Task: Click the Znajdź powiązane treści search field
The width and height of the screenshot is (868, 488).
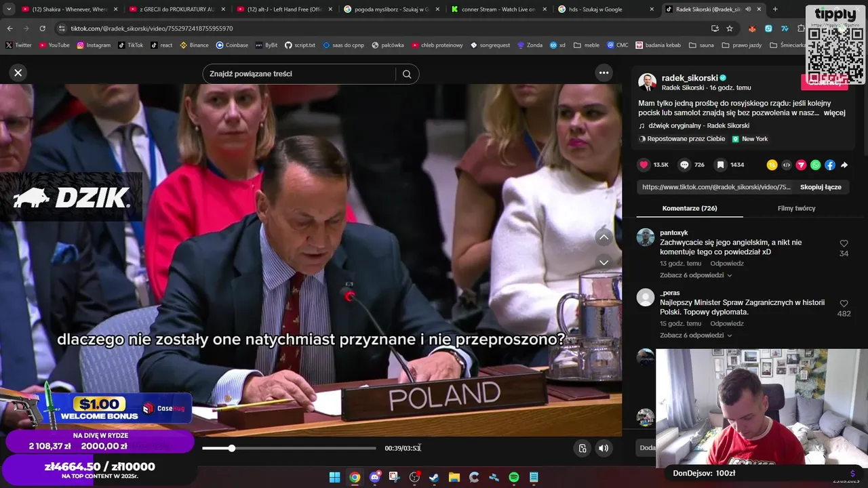Action: click(299, 74)
